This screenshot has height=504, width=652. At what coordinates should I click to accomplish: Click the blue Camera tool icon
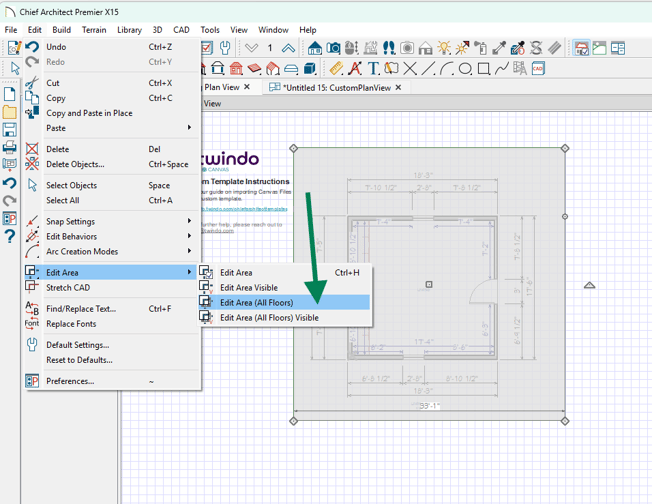pyautogui.click(x=333, y=48)
